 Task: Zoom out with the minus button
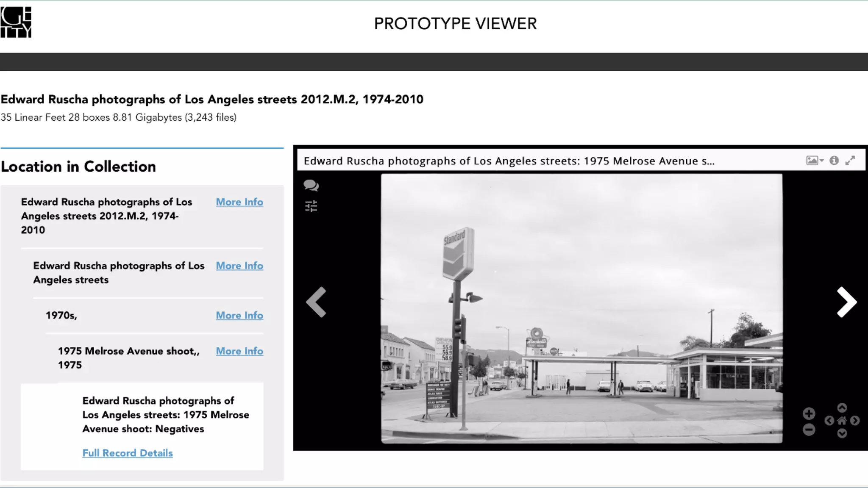click(x=809, y=430)
